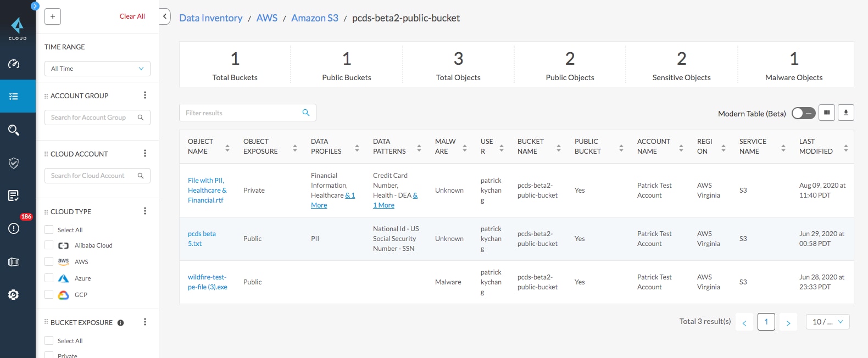This screenshot has width=868, height=358.
Task: Open Account Group options menu
Action: pyautogui.click(x=145, y=96)
